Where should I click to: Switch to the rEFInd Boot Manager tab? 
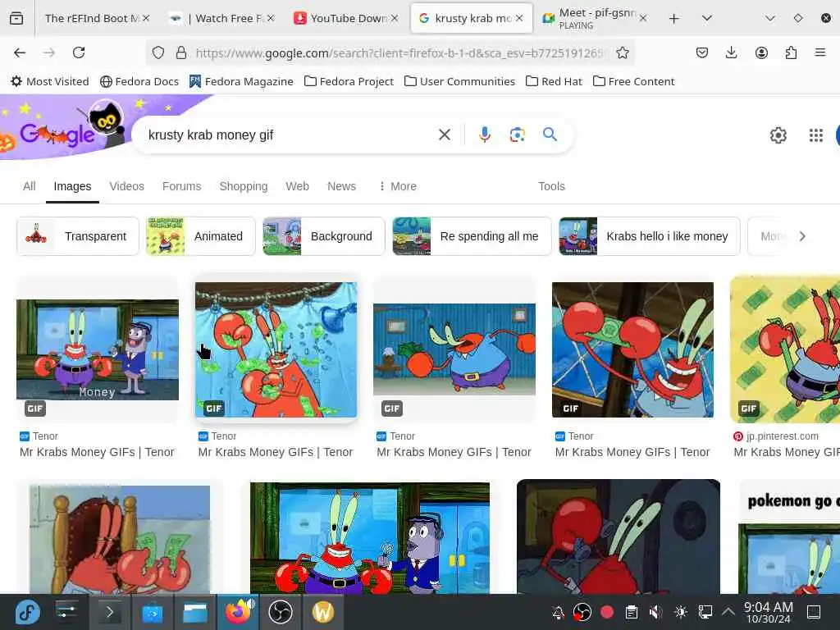point(91,18)
